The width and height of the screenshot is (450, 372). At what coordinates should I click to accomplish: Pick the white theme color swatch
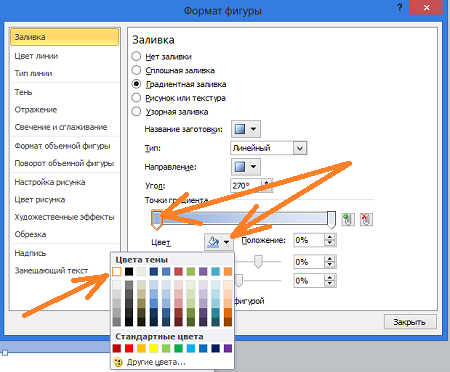click(x=117, y=272)
